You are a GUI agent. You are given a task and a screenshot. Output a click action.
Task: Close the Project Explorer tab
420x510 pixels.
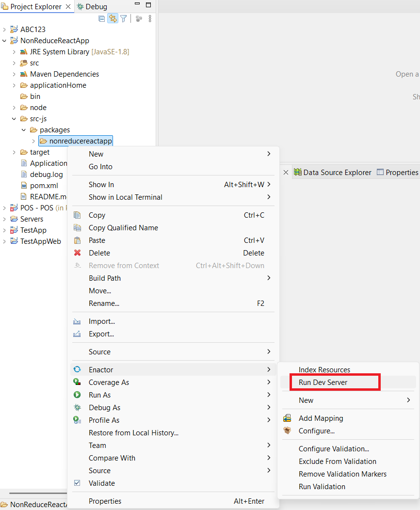click(x=68, y=6)
